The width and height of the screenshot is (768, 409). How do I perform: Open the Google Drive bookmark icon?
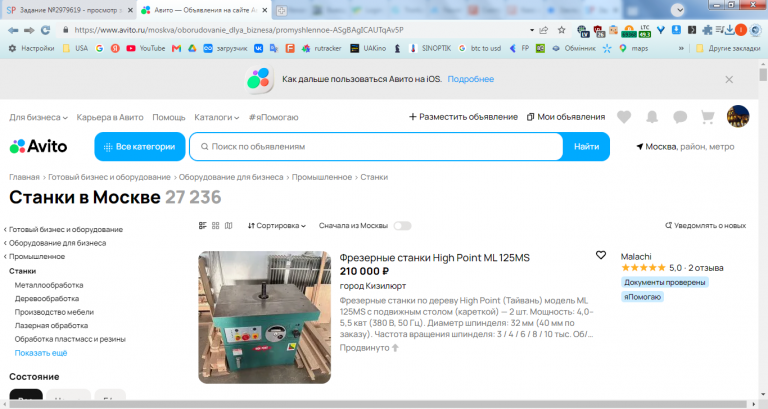click(x=192, y=48)
